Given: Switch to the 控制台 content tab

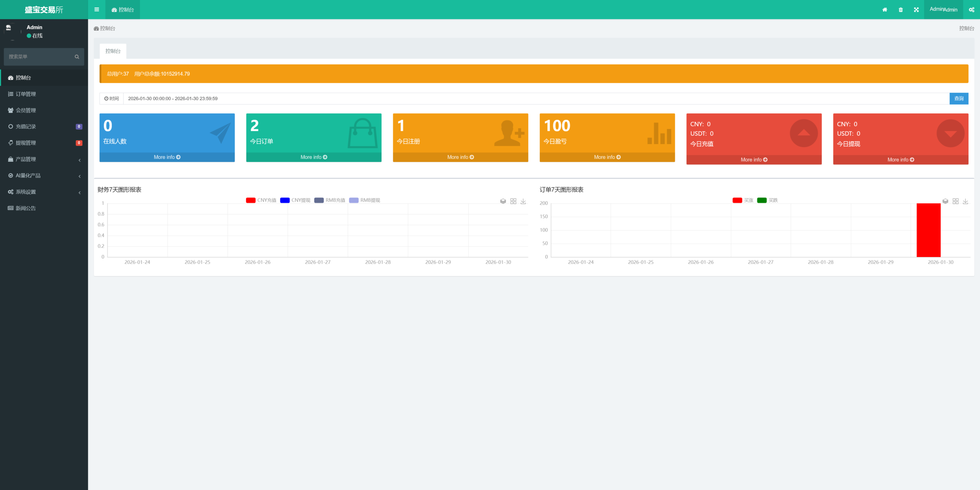Looking at the screenshot, I should [113, 51].
